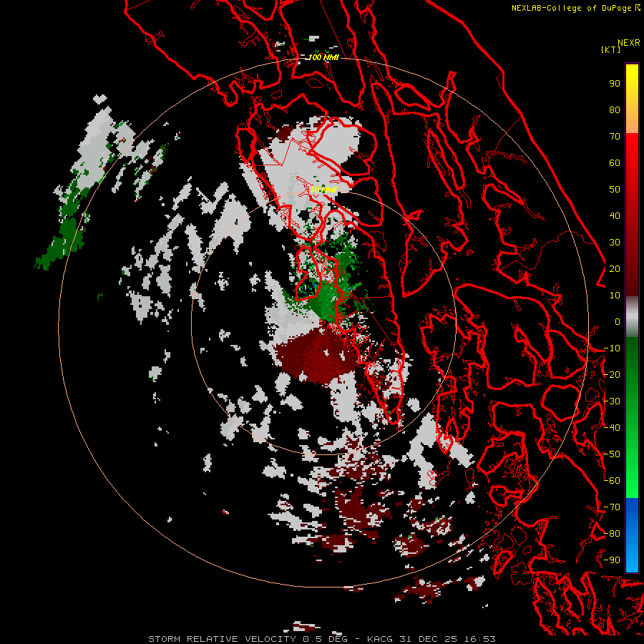This screenshot has width=644, height=644.
Task: Click the -20 knot scale label
Action: click(x=612, y=375)
